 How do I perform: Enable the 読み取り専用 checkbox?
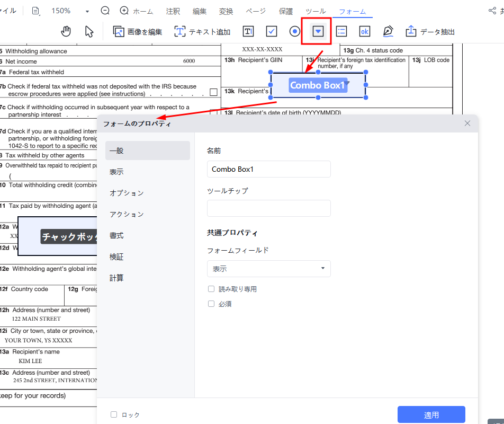point(211,289)
